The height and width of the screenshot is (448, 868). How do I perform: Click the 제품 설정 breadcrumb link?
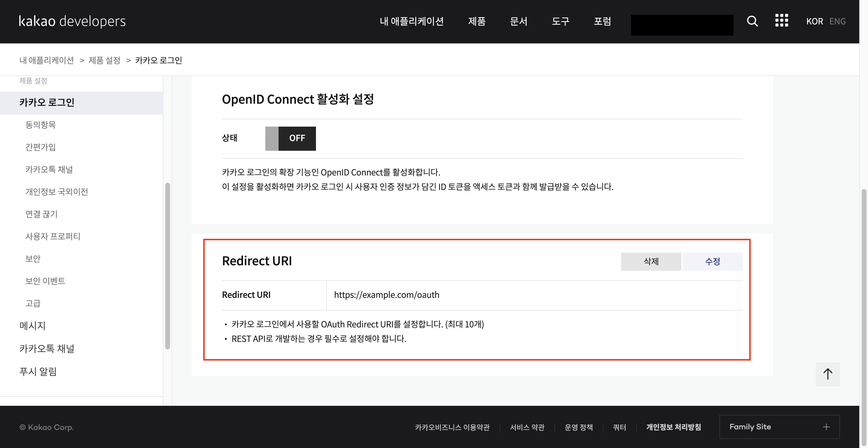(x=104, y=60)
